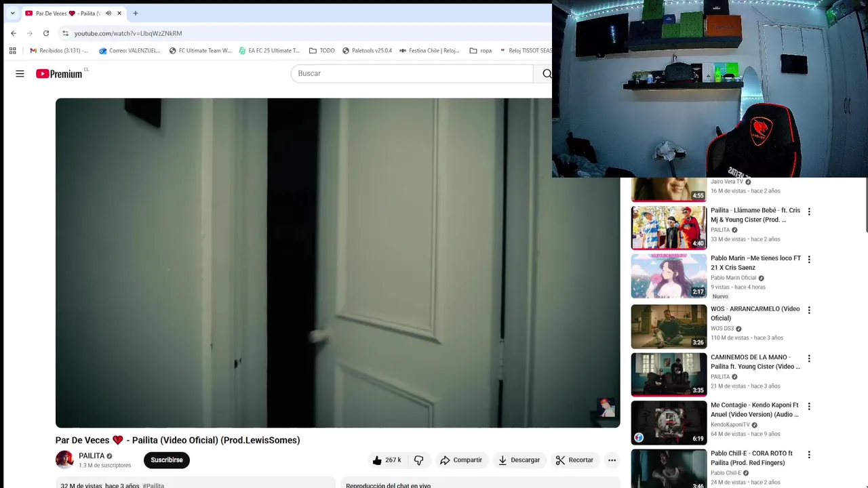This screenshot has height=488, width=868.
Task: Open the PAILITA channel name link
Action: click(92, 456)
